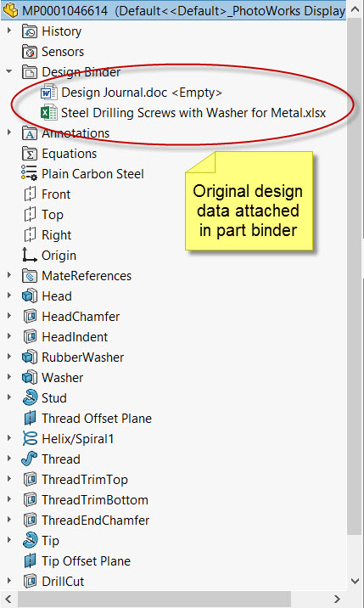The image size is (364, 608).
Task: Expand the RubberWasher feature
Action: click(x=9, y=357)
